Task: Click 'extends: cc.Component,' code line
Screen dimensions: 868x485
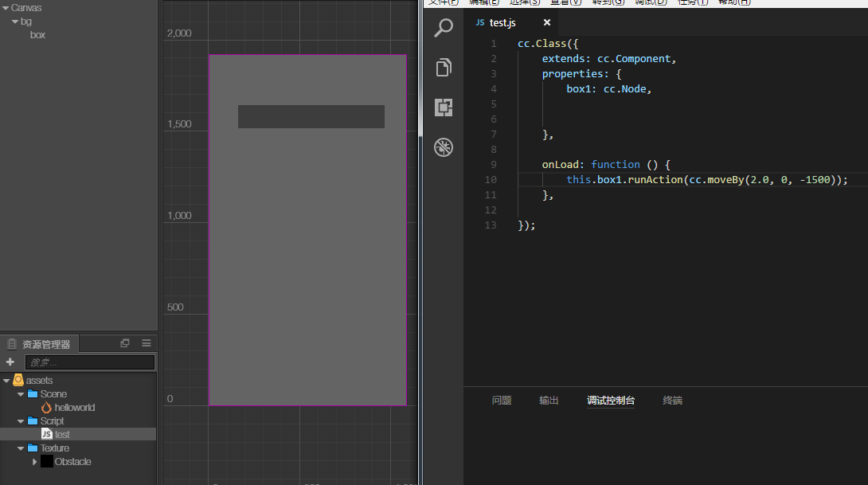Action: coord(609,59)
